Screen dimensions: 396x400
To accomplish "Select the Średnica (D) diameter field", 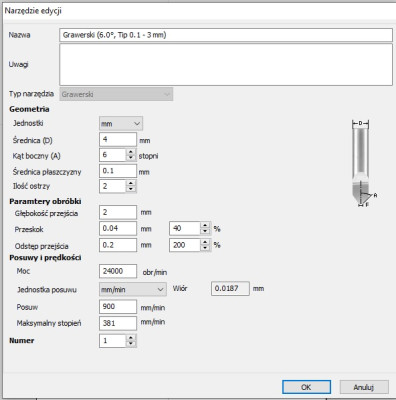I will pyautogui.click(x=118, y=139).
